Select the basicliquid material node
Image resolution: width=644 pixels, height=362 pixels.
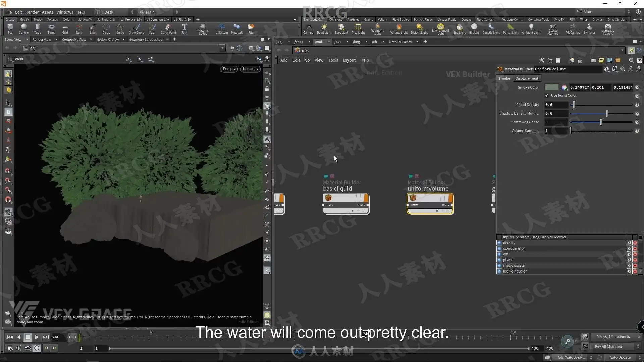pos(346,203)
